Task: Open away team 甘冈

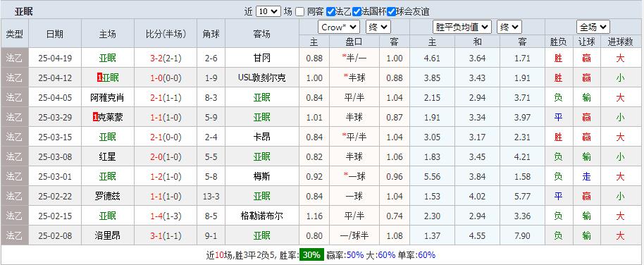Action: point(262,58)
